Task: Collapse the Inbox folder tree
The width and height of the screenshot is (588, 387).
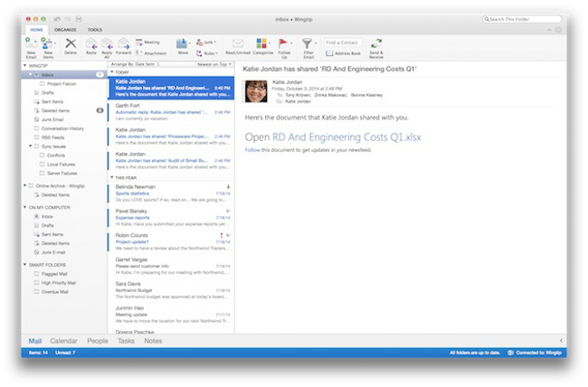Action: tap(31, 75)
